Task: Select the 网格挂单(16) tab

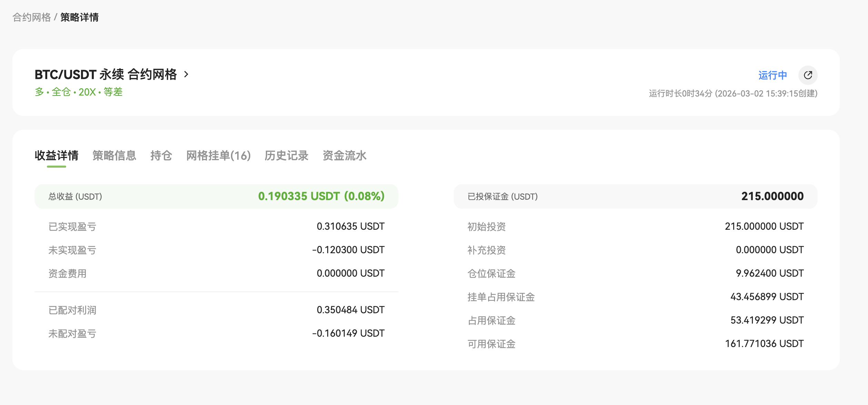Action: pos(218,156)
